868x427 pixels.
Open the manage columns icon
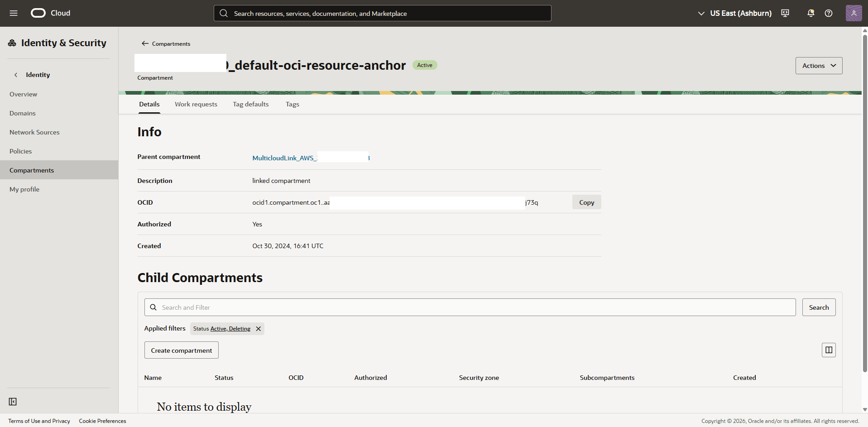coord(829,350)
